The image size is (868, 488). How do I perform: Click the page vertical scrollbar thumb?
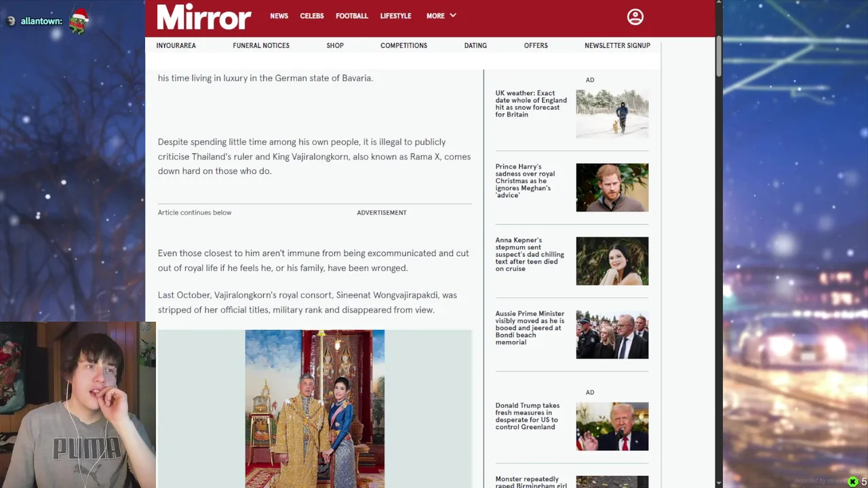pyautogui.click(x=719, y=57)
